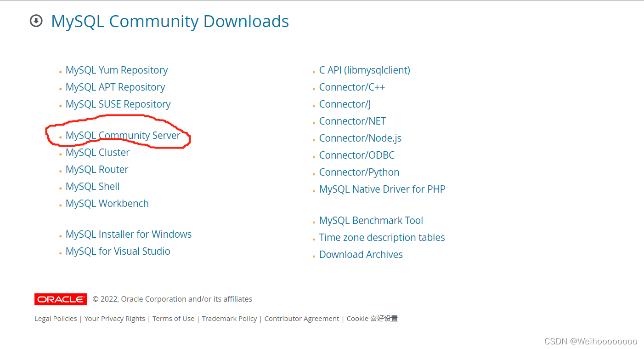Open Connector/Node.js download link
This screenshot has height=349, width=644.
click(x=361, y=138)
